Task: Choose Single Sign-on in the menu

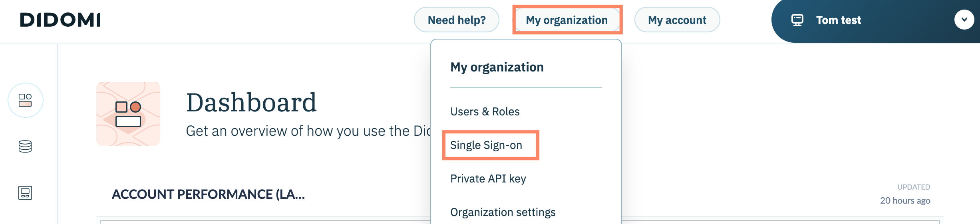Action: [x=486, y=145]
